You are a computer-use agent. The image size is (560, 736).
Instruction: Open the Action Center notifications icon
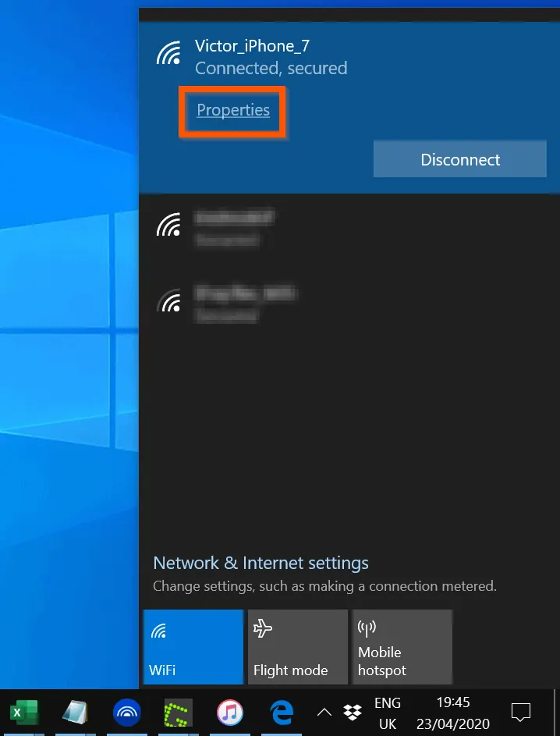(520, 712)
